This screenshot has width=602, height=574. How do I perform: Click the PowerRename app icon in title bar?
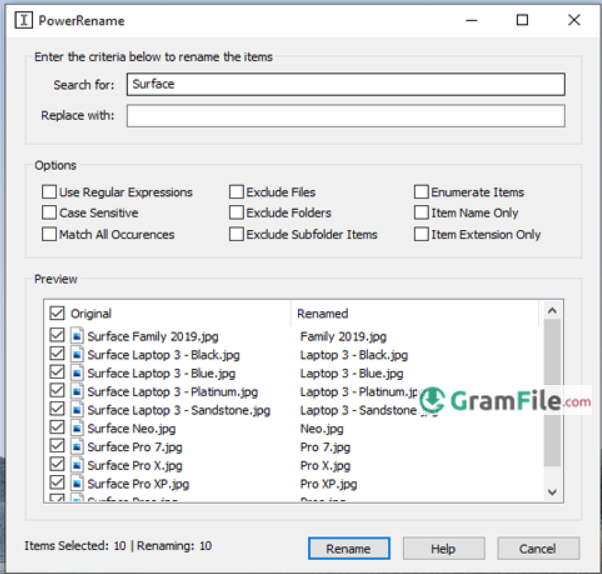click(x=23, y=20)
